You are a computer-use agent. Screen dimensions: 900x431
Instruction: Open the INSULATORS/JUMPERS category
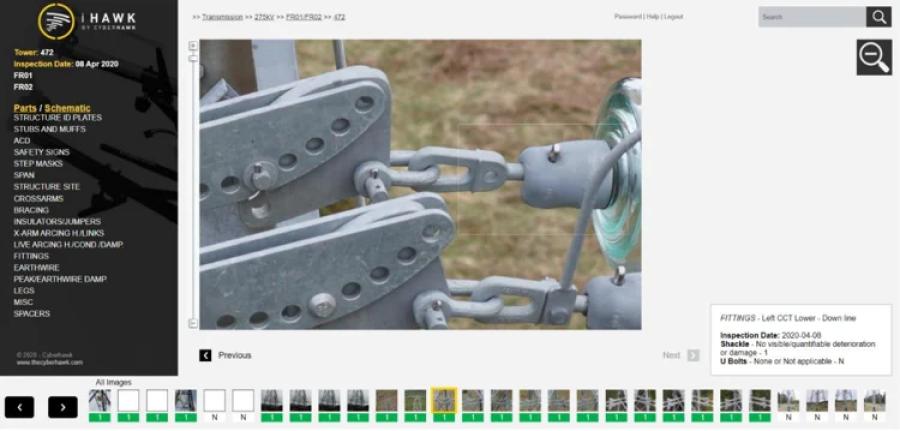pos(56,221)
